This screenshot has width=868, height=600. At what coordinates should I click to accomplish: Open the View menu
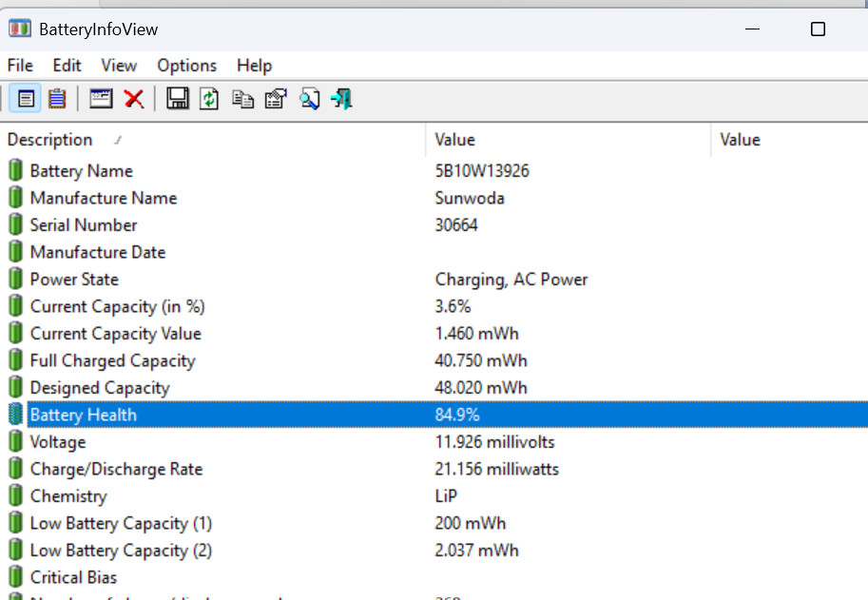[x=119, y=66]
